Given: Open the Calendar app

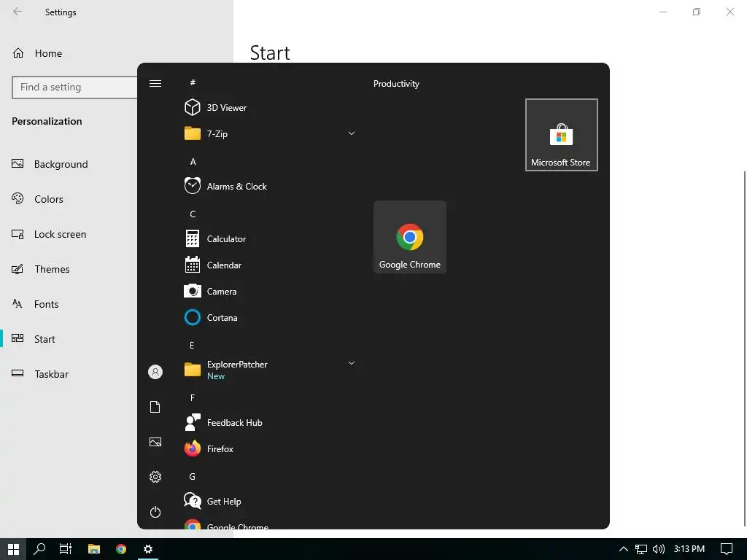Looking at the screenshot, I should pyautogui.click(x=270, y=265).
